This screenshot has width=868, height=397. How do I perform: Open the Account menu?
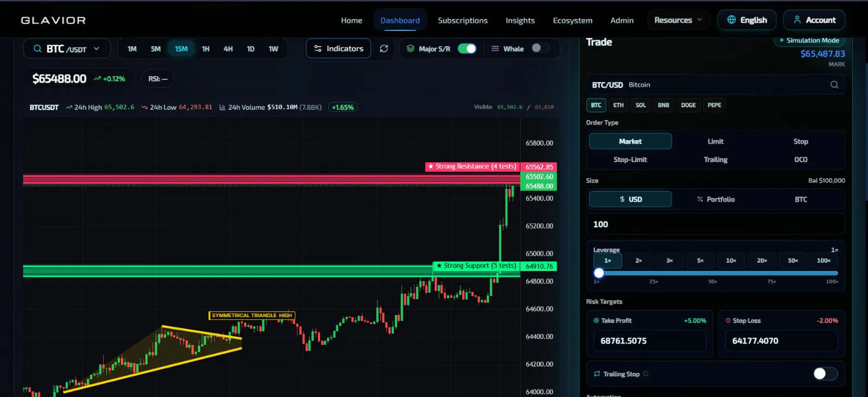814,20
